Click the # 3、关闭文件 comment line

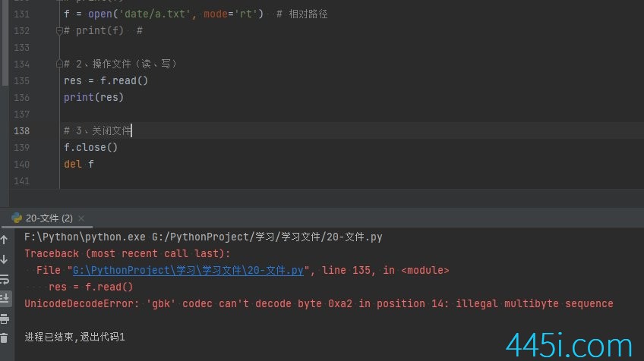tap(97, 131)
